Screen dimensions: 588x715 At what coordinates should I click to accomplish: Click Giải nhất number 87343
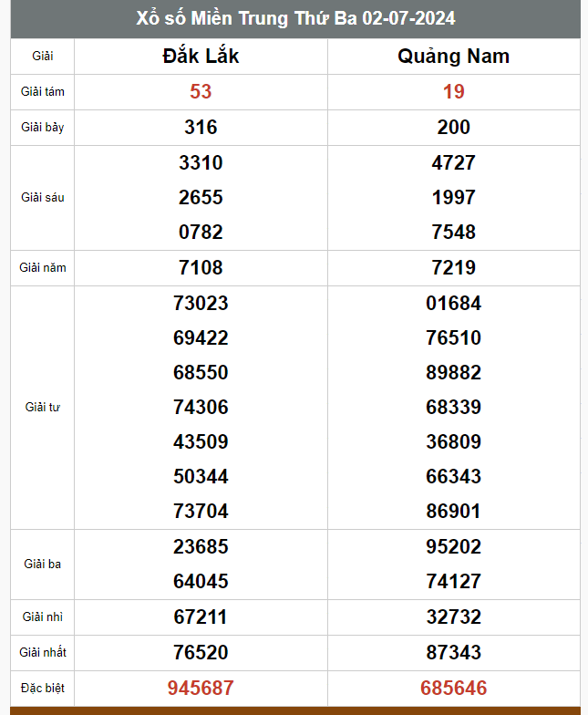point(454,653)
